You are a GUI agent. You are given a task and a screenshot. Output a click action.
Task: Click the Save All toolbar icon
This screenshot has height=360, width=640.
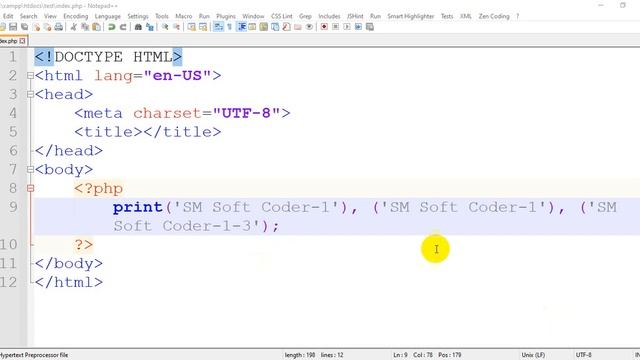(x=24, y=27)
